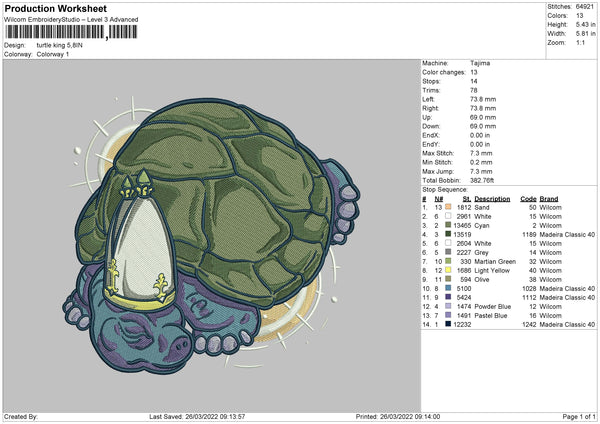The height and width of the screenshot is (424, 600).
Task: Click the 'Stop Sequence:' heading
Action: pyautogui.click(x=445, y=189)
